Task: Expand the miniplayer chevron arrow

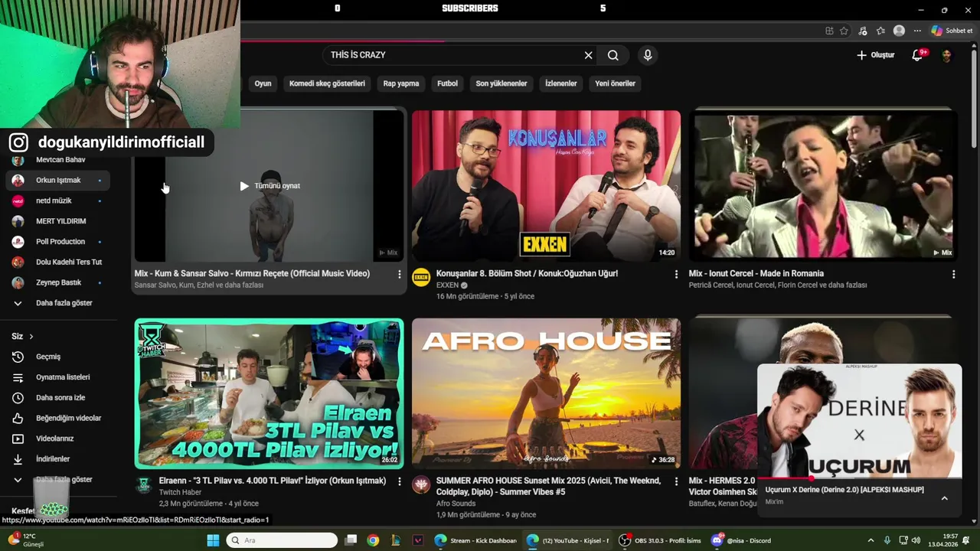Action: 944,498
